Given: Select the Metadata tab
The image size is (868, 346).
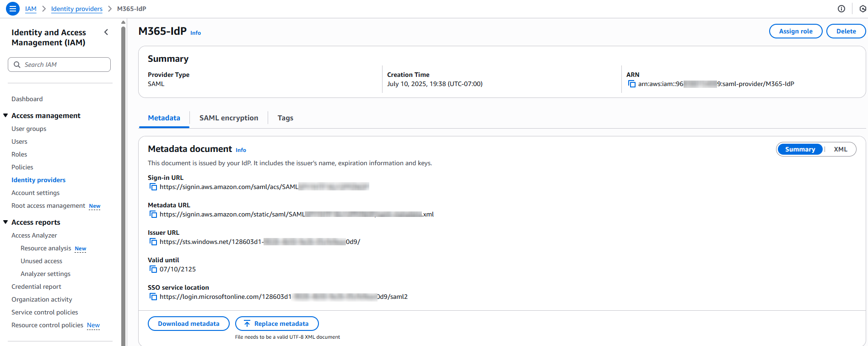Looking at the screenshot, I should click(164, 118).
